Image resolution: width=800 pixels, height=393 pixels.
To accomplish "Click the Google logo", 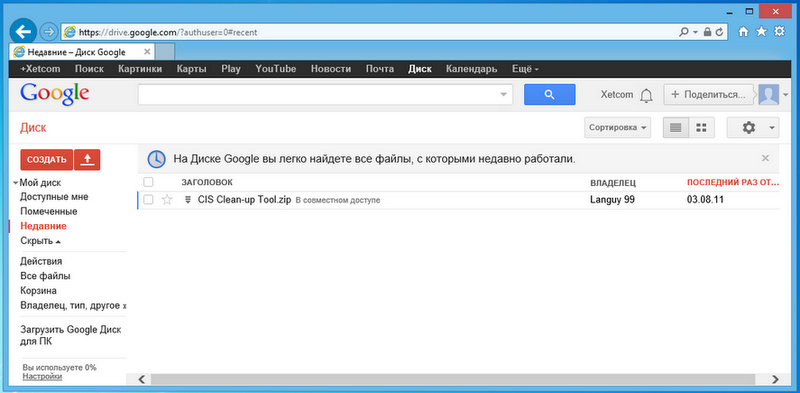I will [x=55, y=94].
